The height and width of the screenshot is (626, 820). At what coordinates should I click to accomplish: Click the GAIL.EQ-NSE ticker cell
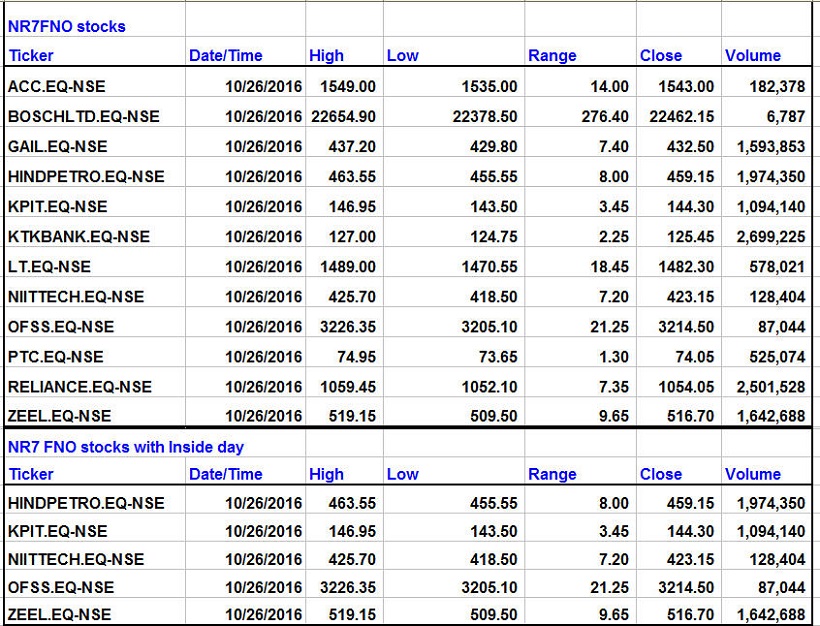pyautogui.click(x=57, y=147)
